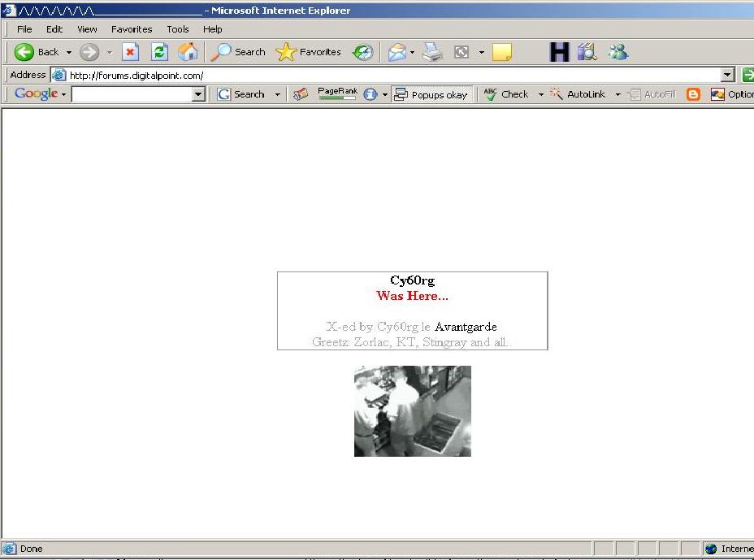Open the Research books icon
The height and width of the screenshot is (560, 754).
[587, 52]
